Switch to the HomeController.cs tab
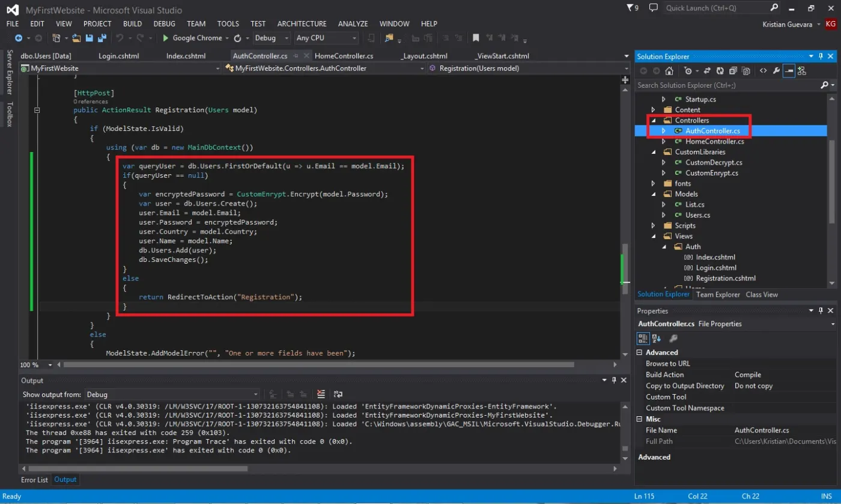The height and width of the screenshot is (504, 841). point(344,56)
